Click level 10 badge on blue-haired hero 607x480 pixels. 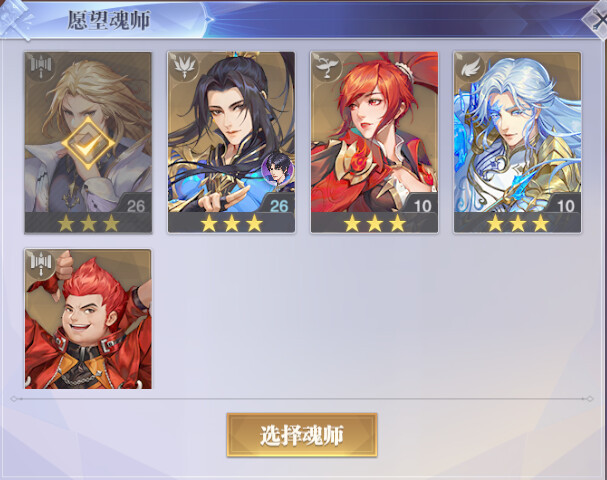(565, 206)
